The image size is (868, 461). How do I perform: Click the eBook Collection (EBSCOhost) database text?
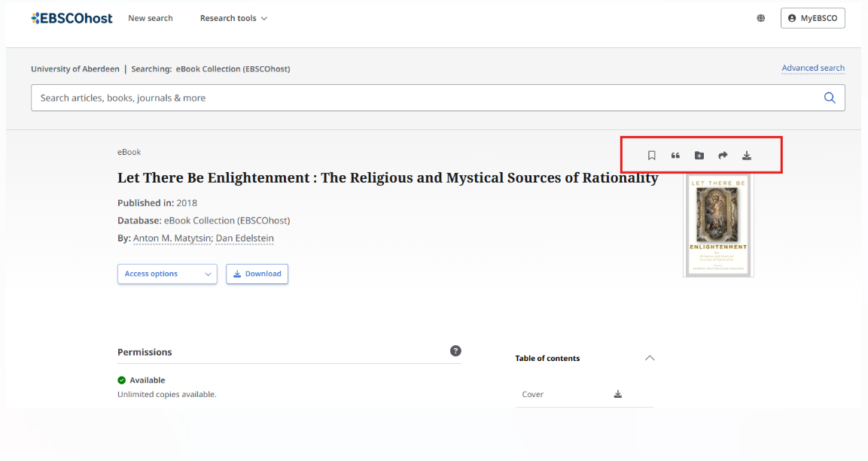click(227, 220)
